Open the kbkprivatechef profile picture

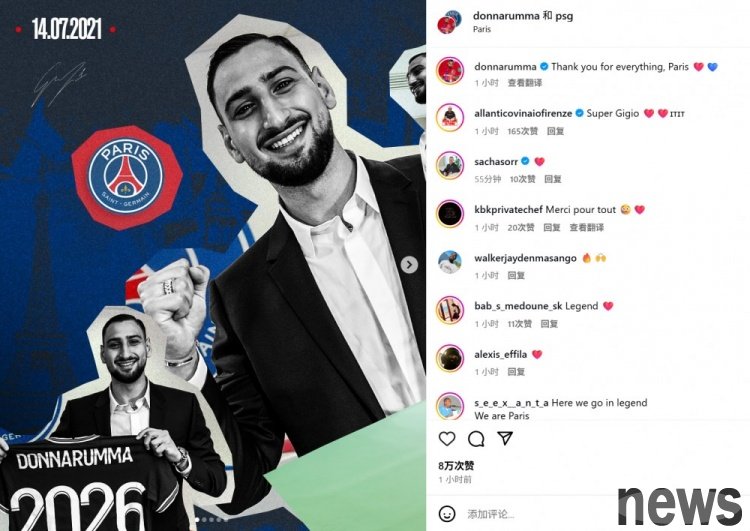click(x=450, y=213)
